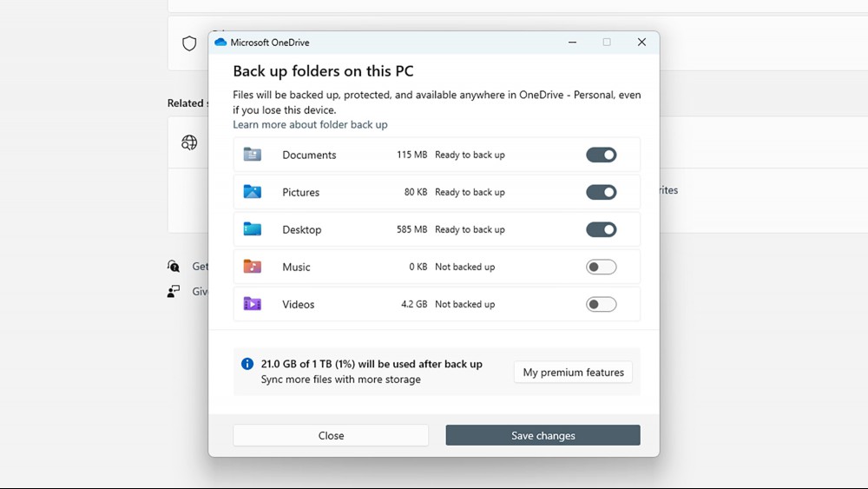Click the Pictures folder icon
This screenshot has height=489, width=868.
click(x=253, y=192)
